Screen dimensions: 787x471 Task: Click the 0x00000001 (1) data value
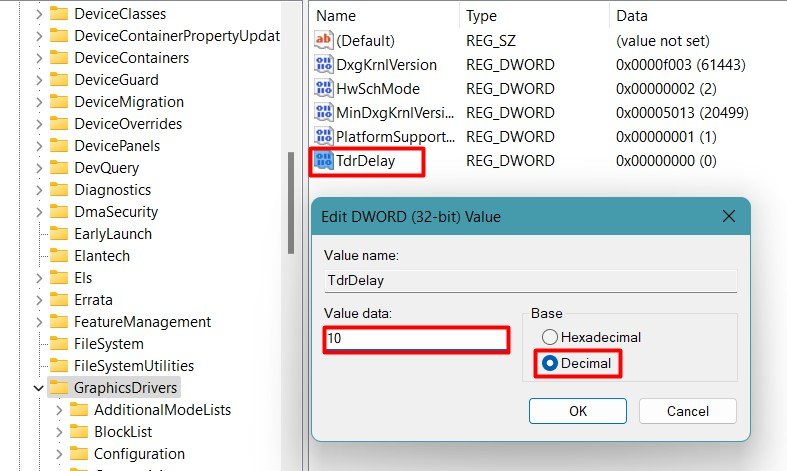coord(666,137)
